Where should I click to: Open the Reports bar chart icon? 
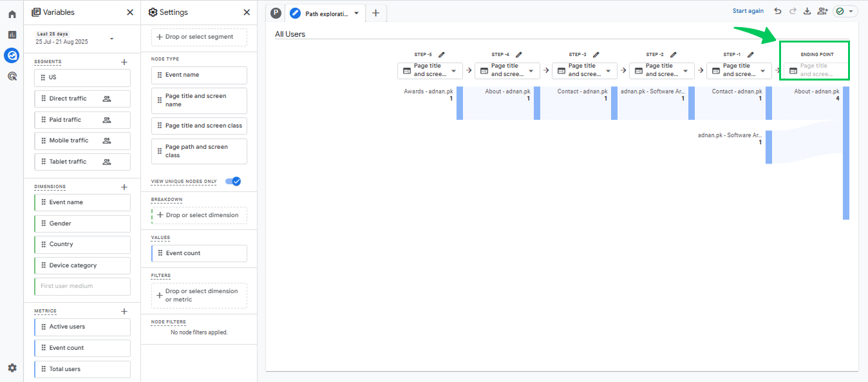tap(12, 35)
